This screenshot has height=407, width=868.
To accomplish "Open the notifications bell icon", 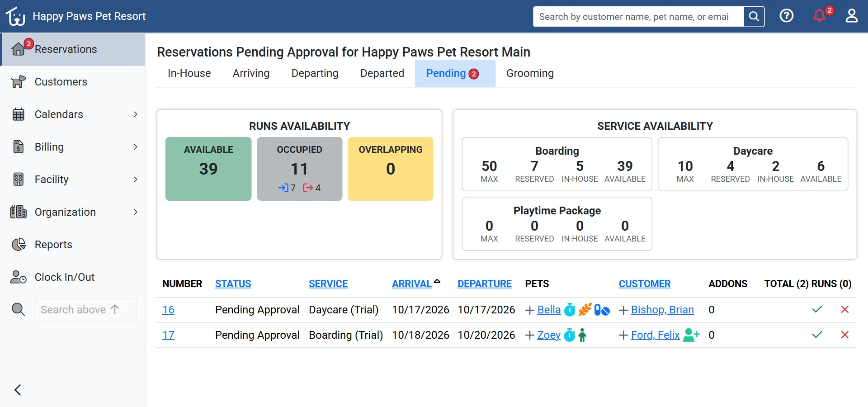I will [x=819, y=16].
